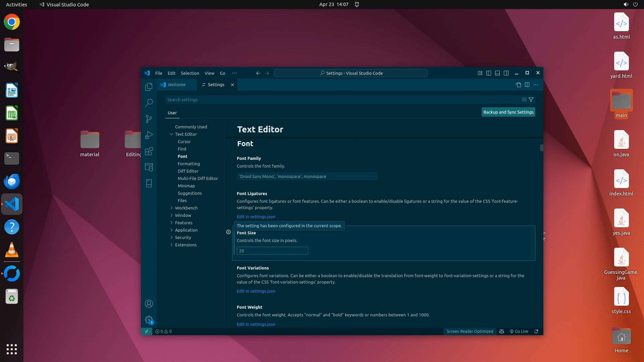Open the Search view in activity bar
Image resolution: width=644 pixels, height=362 pixels.
click(x=149, y=103)
